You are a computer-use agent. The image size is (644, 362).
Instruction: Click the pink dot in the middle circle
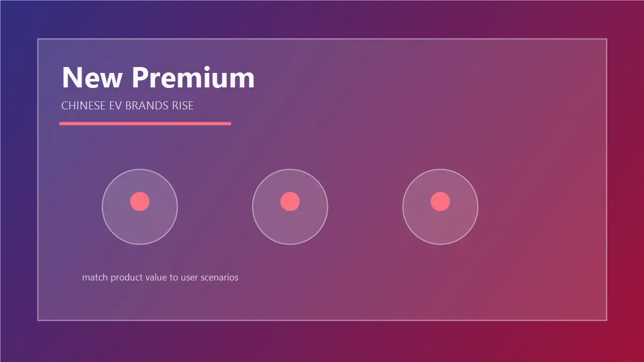(x=290, y=201)
